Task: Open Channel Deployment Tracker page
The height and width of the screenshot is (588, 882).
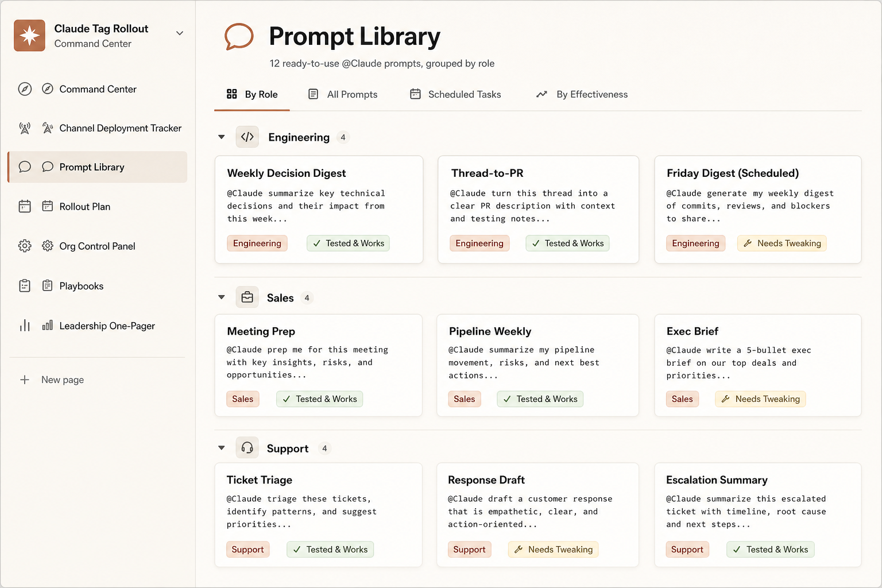Action: [x=98, y=128]
